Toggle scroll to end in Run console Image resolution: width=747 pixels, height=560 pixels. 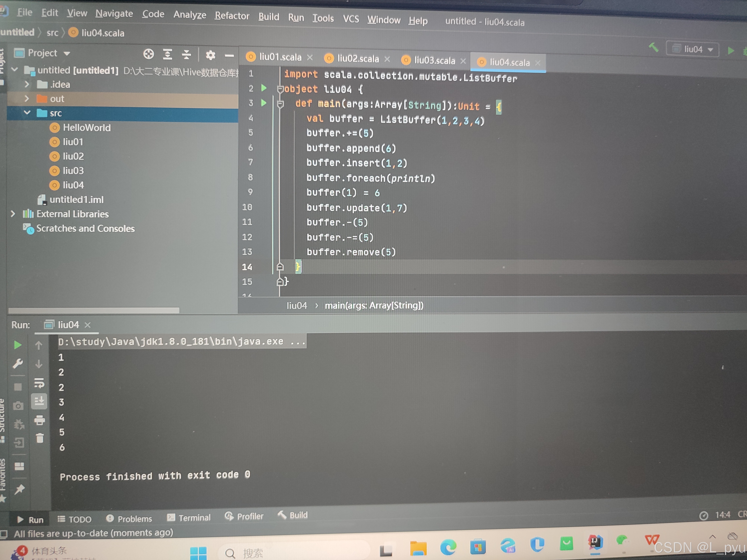tap(39, 401)
